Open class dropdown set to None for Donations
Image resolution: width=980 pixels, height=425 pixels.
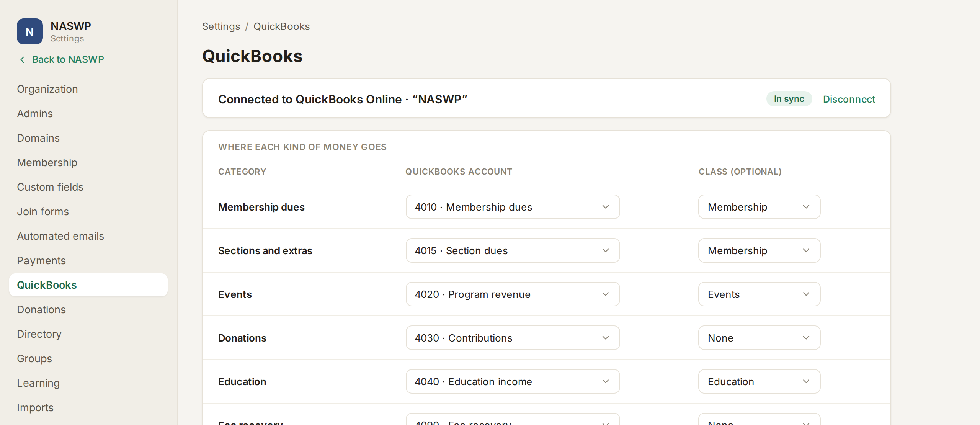[x=759, y=338]
